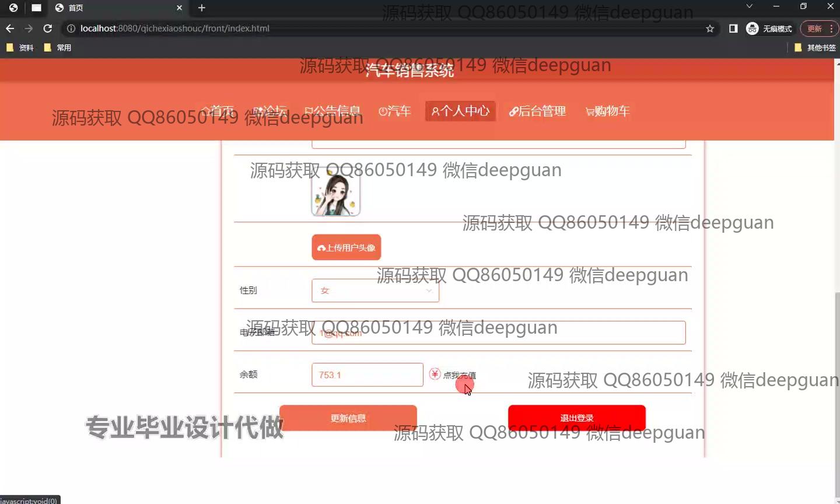Click the 余额 balance field showing 753.1
840x504 pixels.
(367, 374)
